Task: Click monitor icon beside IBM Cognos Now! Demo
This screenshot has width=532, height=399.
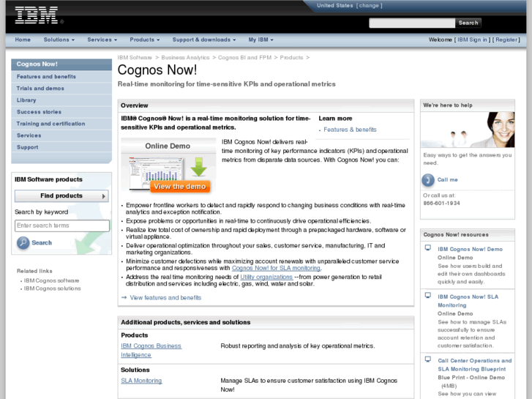Action: point(428,248)
